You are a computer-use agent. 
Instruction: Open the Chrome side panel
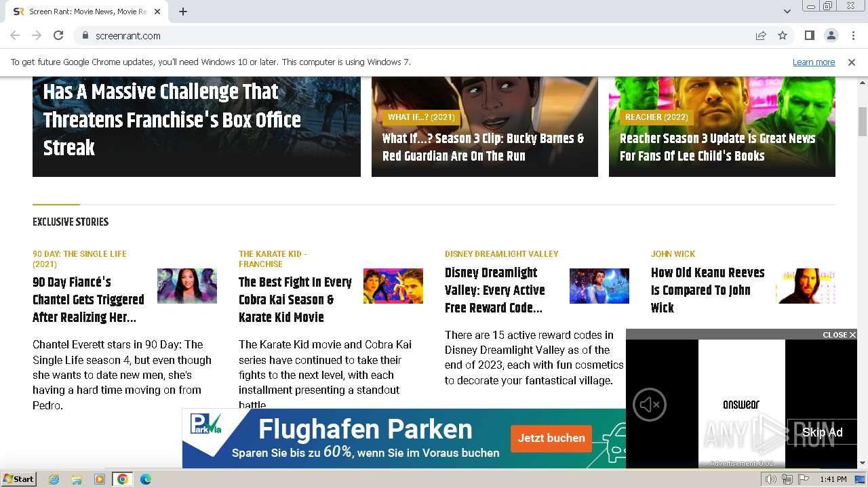pyautogui.click(x=809, y=35)
